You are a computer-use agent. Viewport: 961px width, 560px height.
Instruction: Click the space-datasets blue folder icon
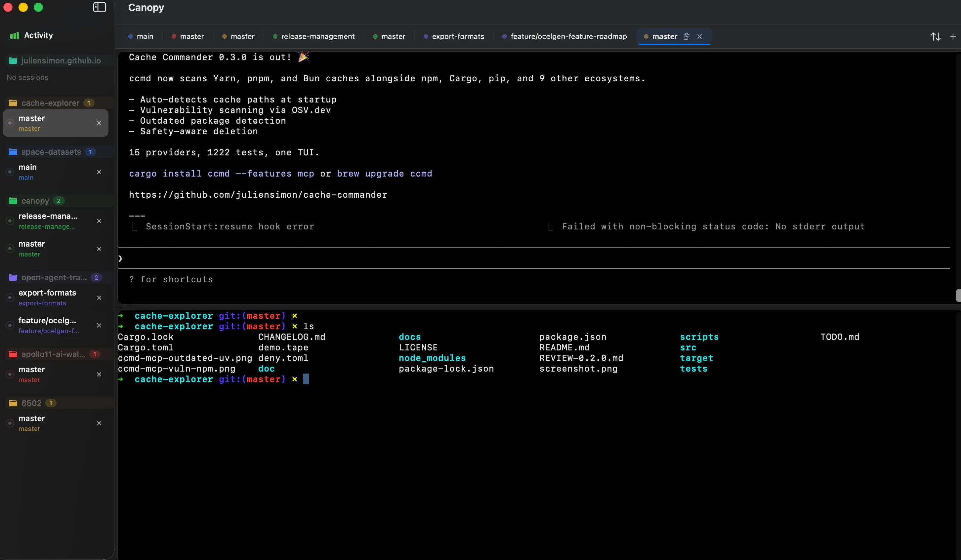(x=13, y=152)
